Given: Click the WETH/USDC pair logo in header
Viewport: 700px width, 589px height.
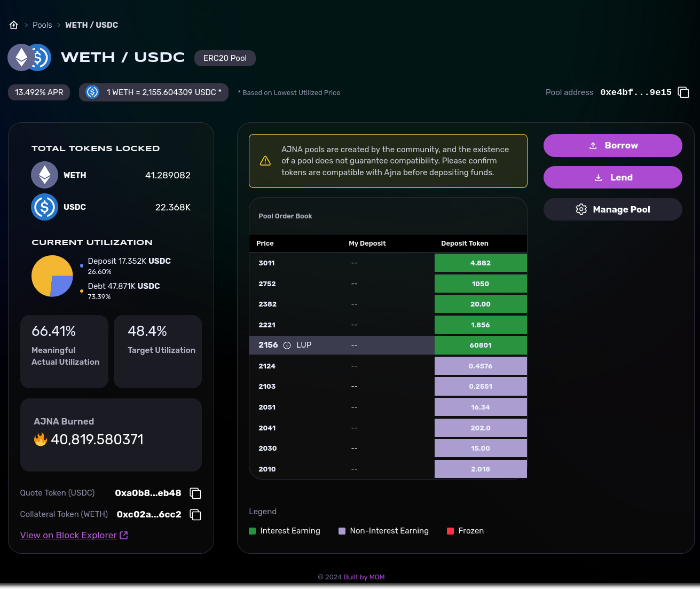Looking at the screenshot, I should [x=29, y=58].
